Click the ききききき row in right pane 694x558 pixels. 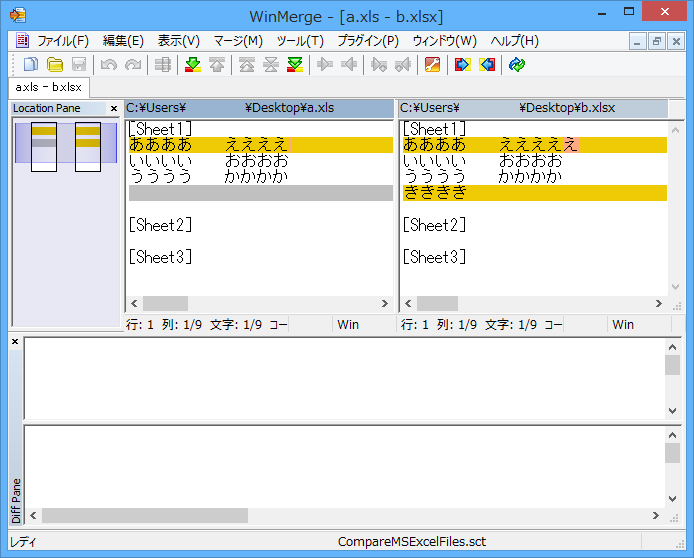(x=533, y=193)
